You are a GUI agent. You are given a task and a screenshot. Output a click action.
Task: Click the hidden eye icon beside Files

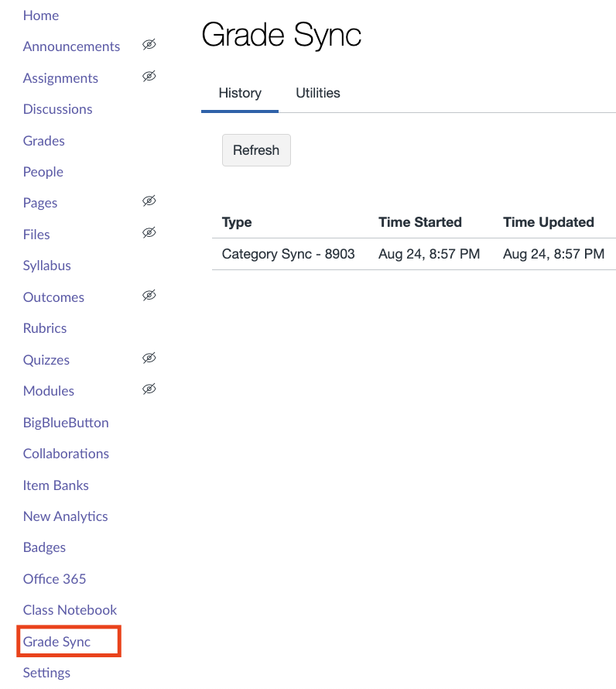pyautogui.click(x=149, y=232)
